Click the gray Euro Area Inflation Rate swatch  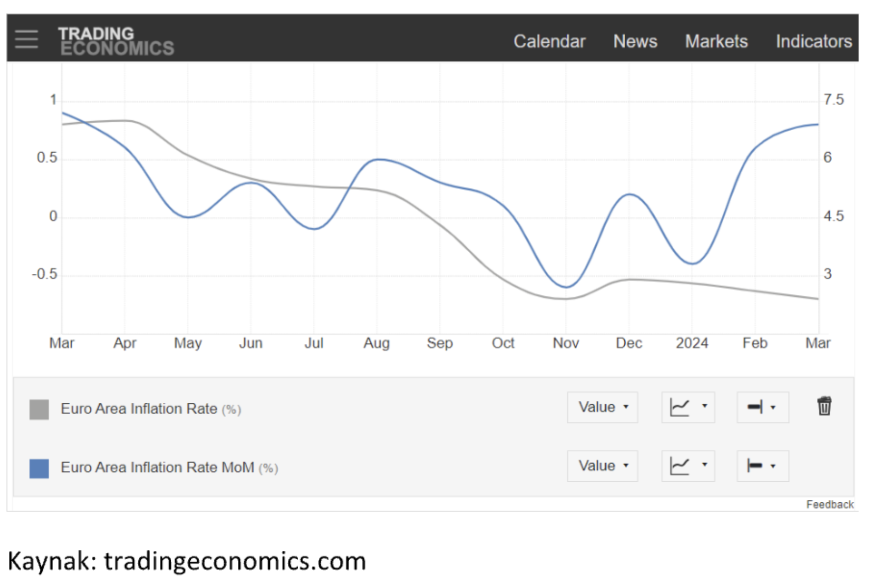(39, 410)
